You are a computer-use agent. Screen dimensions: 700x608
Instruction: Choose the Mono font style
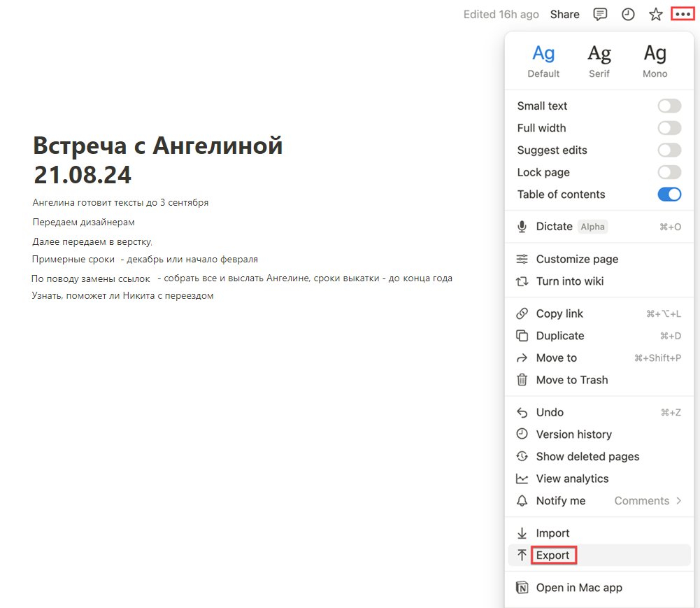(655, 61)
